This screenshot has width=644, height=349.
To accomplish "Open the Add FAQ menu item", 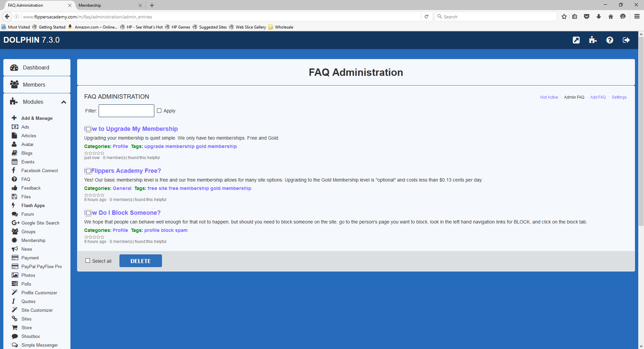I will click(x=598, y=97).
